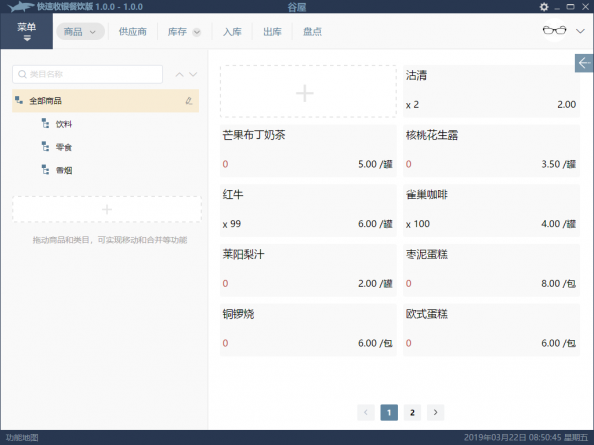Image resolution: width=594 pixels, height=445 pixels.
Task: Click the date and time in status bar
Action: pos(526,438)
